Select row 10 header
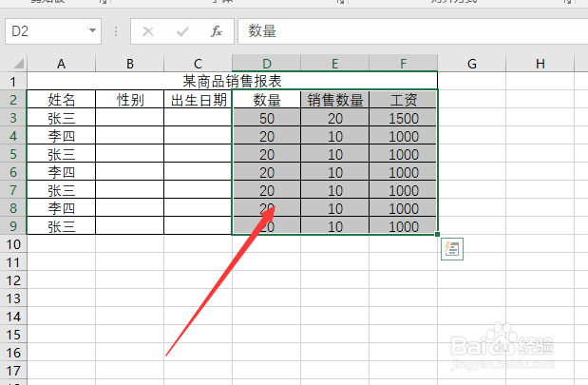 [13, 244]
